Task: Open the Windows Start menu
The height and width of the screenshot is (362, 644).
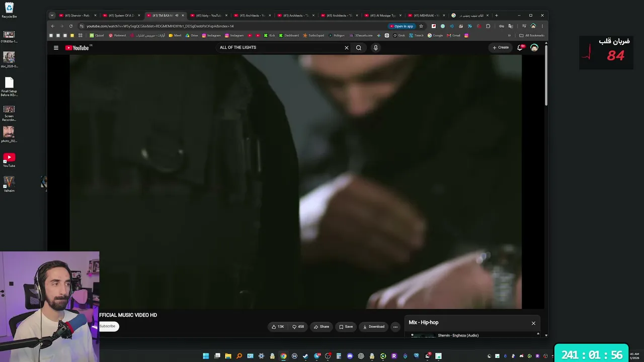Action: click(x=206, y=356)
